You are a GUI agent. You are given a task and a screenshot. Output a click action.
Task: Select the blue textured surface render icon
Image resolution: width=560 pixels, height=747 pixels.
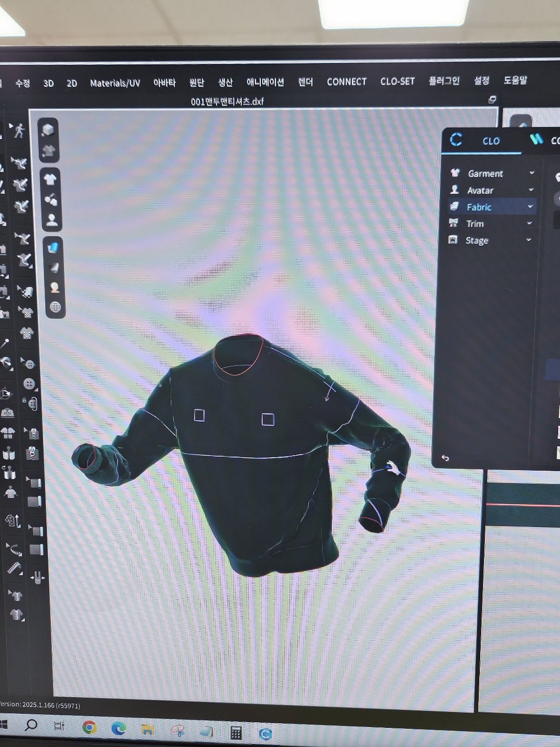point(54,247)
